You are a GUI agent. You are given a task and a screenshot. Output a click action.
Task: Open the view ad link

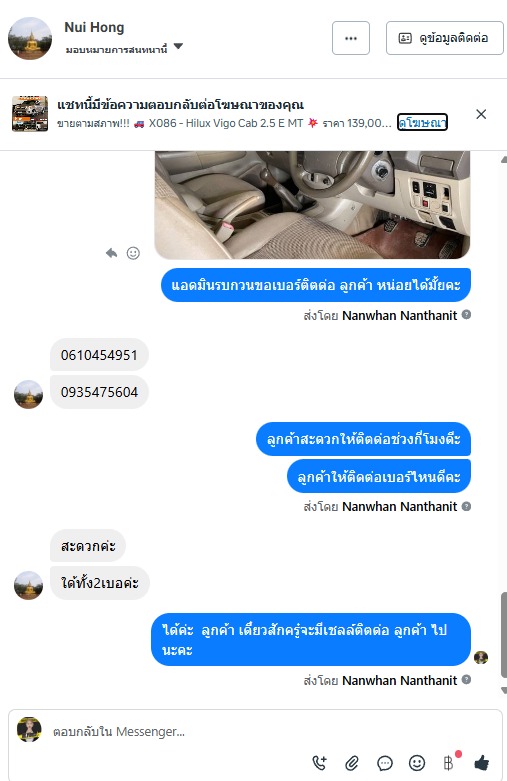pos(422,123)
